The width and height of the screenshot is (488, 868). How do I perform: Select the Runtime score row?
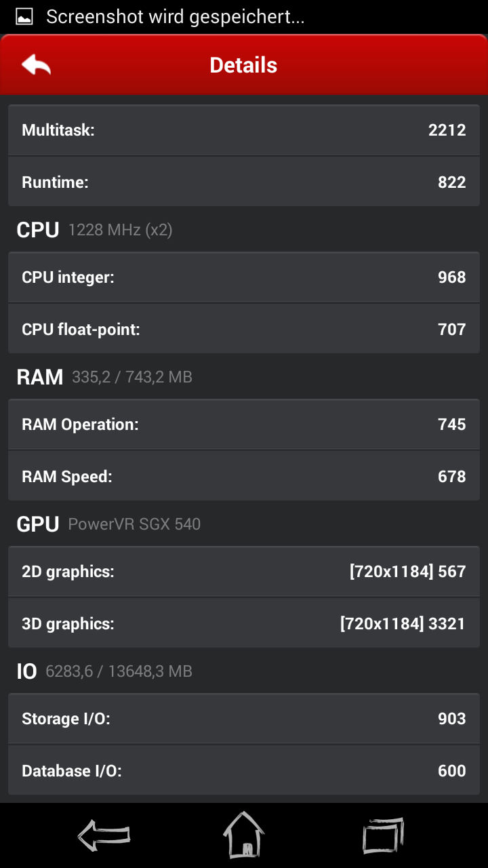(244, 182)
